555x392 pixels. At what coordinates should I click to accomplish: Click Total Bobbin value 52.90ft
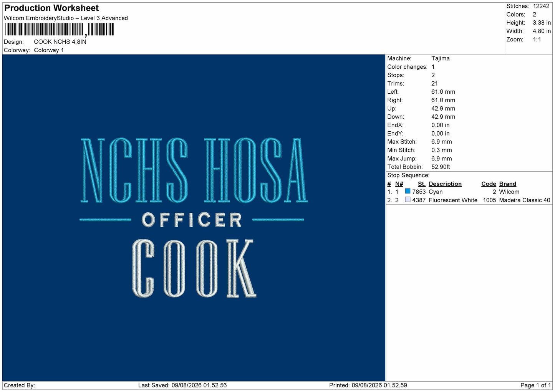tap(441, 167)
